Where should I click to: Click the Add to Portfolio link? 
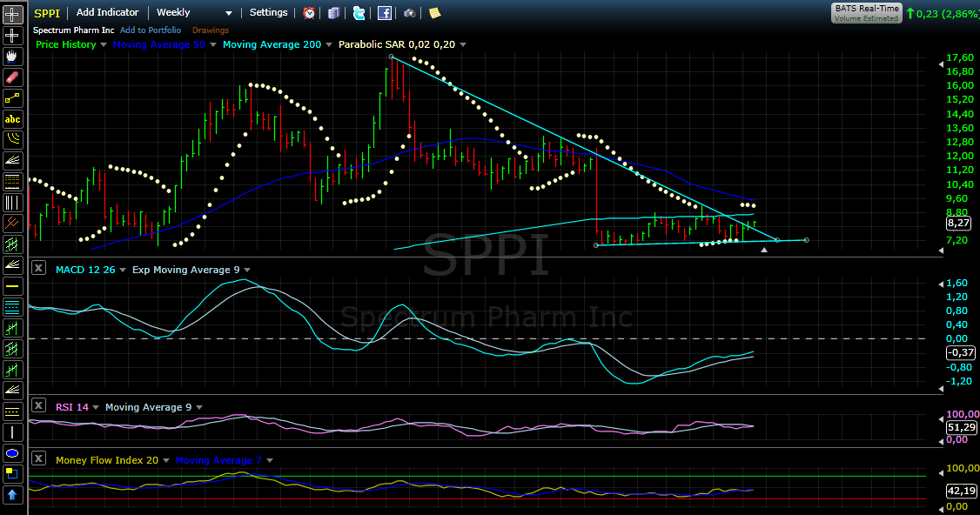coord(151,30)
